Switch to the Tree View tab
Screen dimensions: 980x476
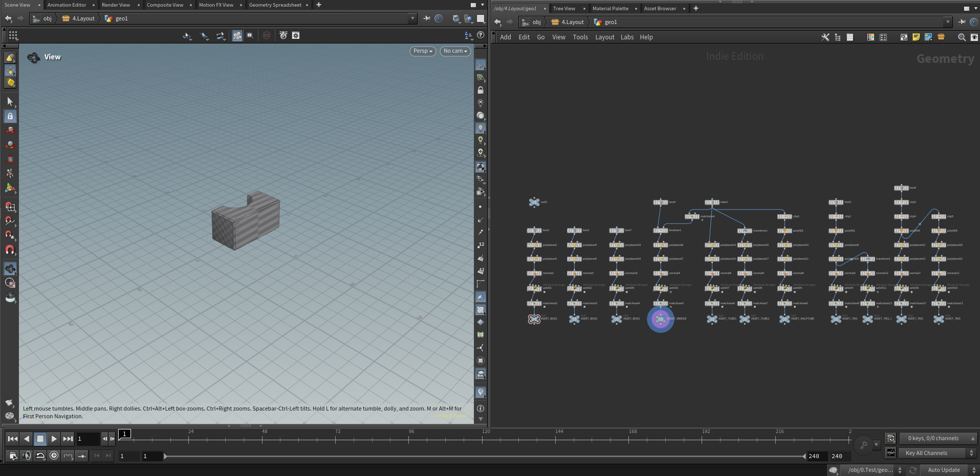coord(564,8)
